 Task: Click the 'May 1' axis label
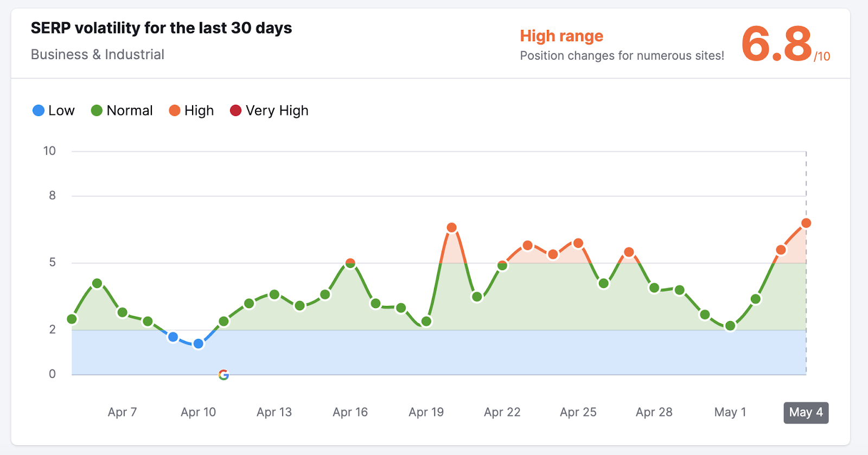pos(730,412)
